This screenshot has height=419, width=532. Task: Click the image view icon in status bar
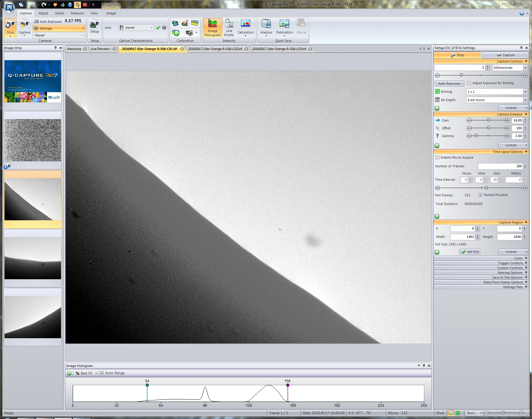(x=451, y=413)
